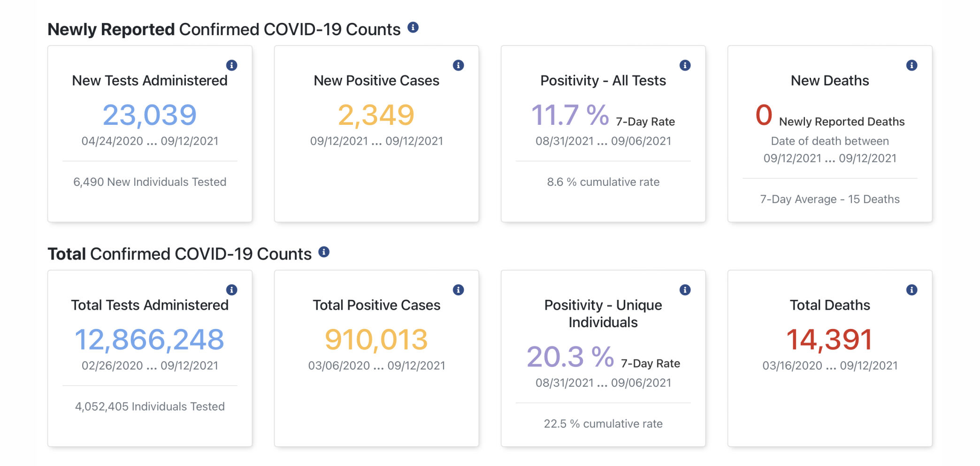Image resolution: width=980 pixels, height=466 pixels.
Task: Click the 910,013 total positive cases value
Action: click(x=376, y=338)
